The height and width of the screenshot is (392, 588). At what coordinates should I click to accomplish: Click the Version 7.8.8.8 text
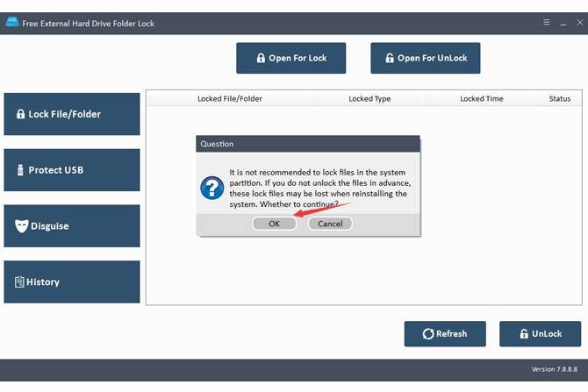coord(555,369)
